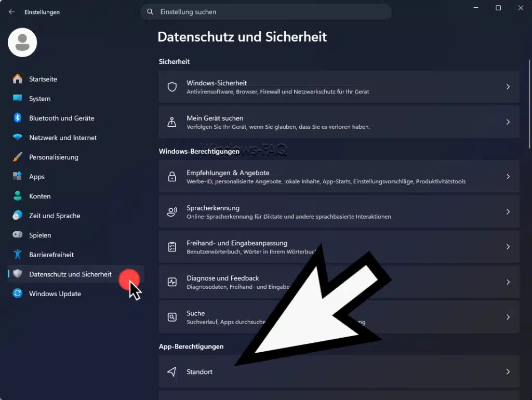Open Netzwerk und Internet section
The image size is (532, 400).
tap(76, 138)
